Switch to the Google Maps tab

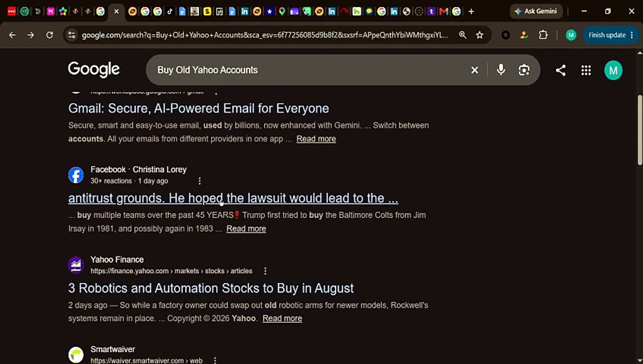[x=282, y=11]
